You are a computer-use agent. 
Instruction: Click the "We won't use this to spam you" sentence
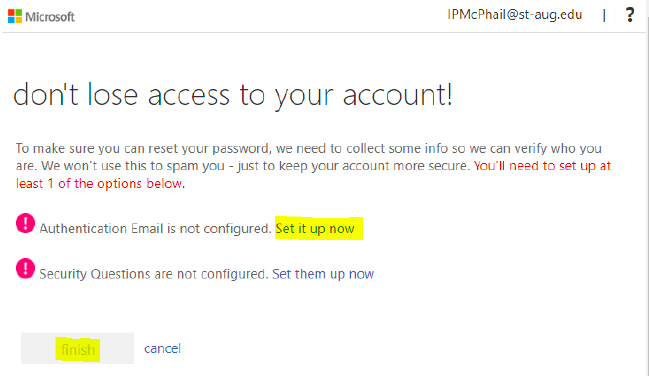tap(132, 166)
